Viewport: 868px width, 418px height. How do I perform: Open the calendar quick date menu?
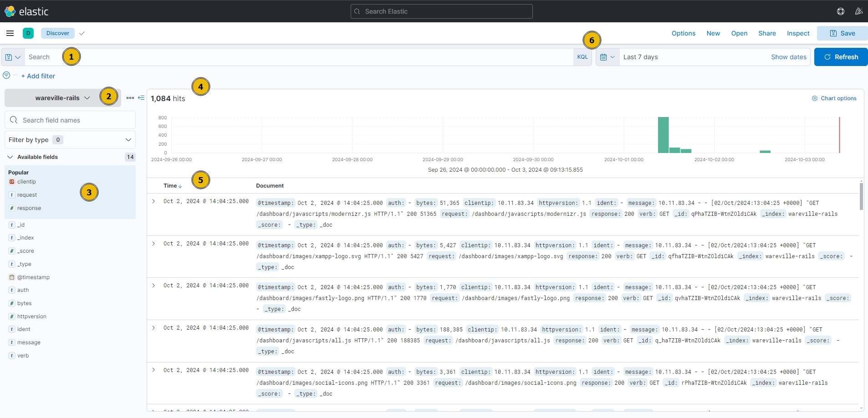coord(608,57)
